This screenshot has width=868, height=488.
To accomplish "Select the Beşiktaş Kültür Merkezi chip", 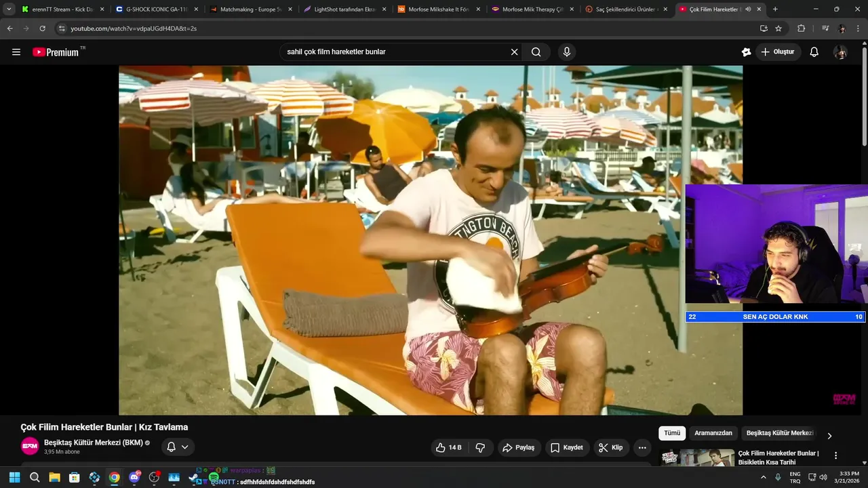I will [x=780, y=433].
